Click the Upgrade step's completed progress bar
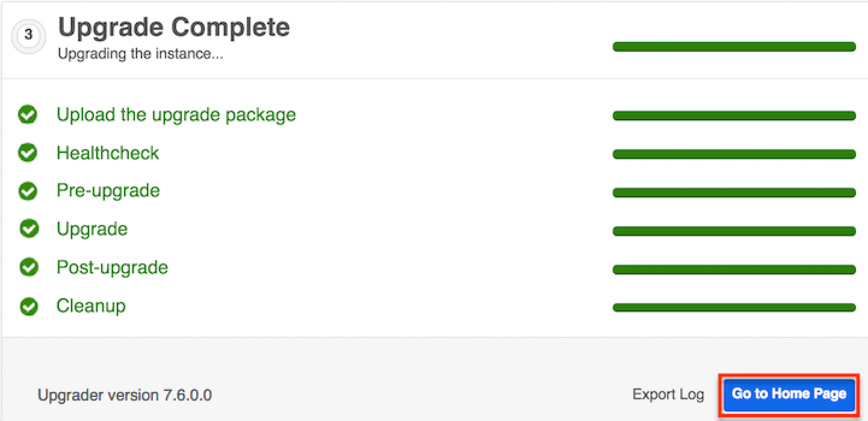Screen dimensions: 868x421 click(734, 230)
